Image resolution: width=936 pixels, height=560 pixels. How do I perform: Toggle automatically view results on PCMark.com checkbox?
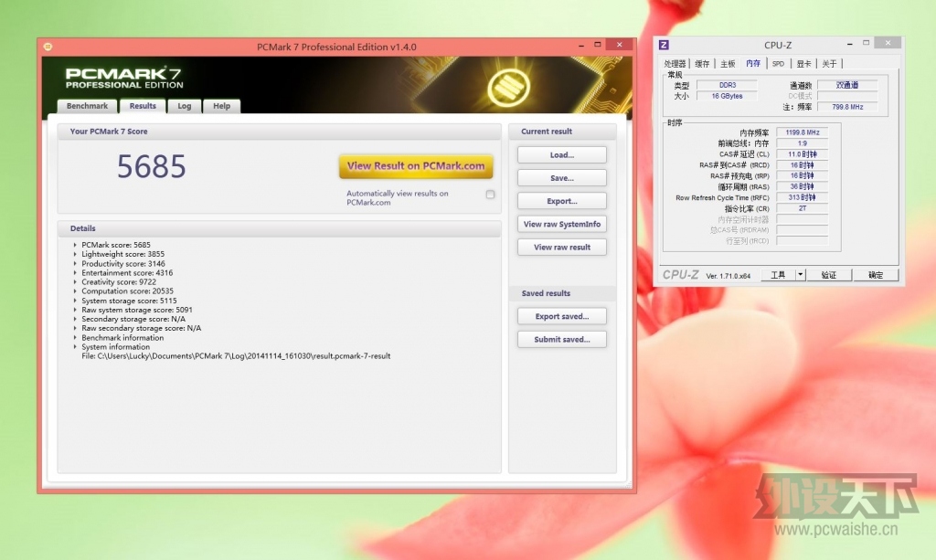click(x=490, y=195)
